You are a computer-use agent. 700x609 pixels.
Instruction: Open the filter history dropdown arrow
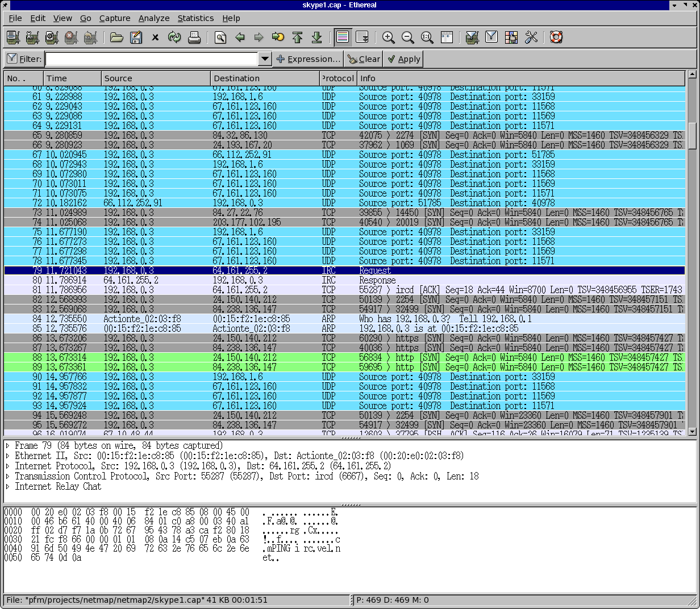(265, 59)
